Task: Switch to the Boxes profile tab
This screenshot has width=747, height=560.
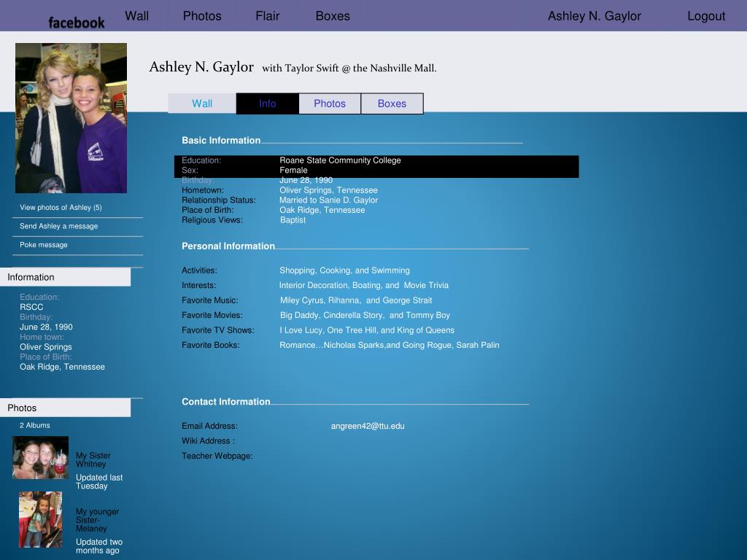Action: tap(392, 104)
